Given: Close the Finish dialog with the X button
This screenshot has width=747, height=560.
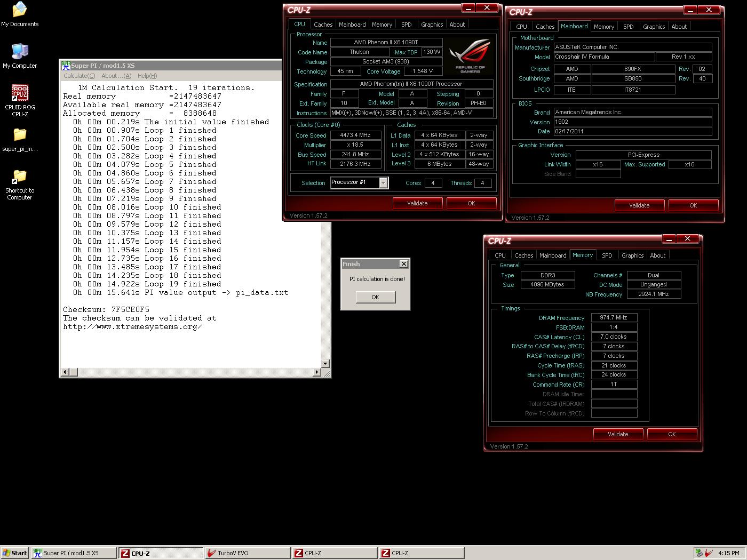Looking at the screenshot, I should click(x=404, y=263).
